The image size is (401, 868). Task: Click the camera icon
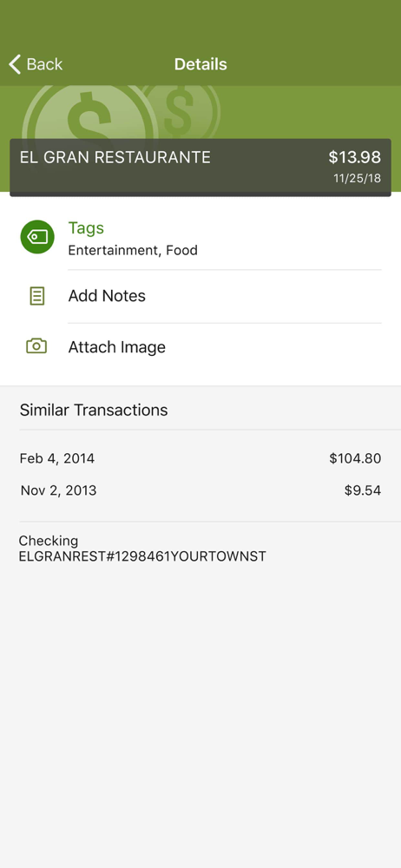[36, 346]
